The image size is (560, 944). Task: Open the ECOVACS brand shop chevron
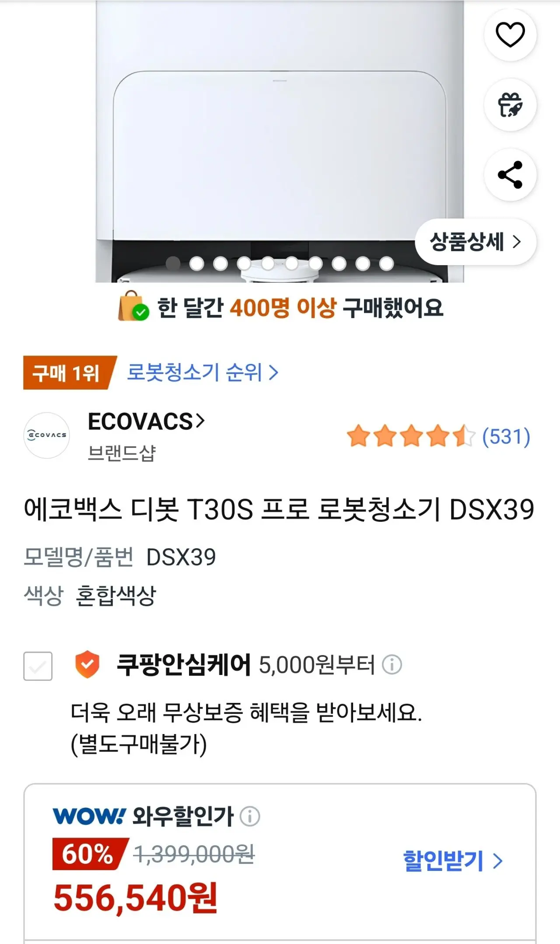pyautogui.click(x=200, y=421)
